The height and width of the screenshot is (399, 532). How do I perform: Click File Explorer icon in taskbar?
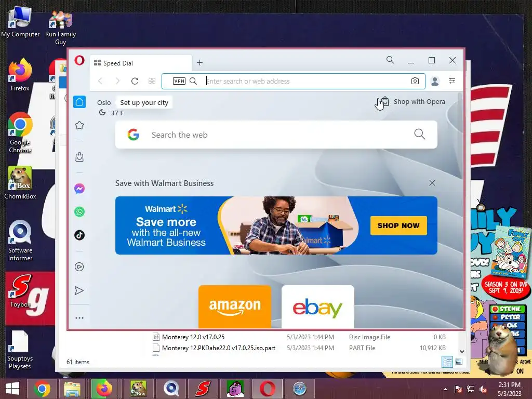(72, 389)
